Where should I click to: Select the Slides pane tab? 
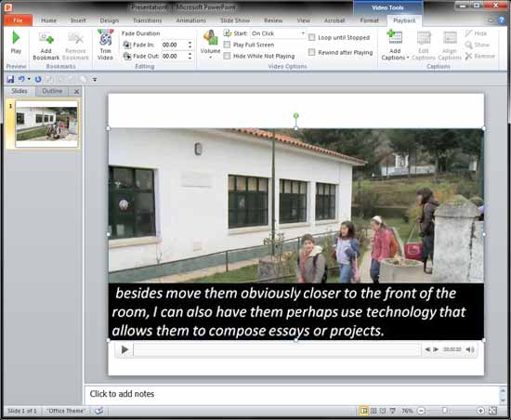point(20,91)
